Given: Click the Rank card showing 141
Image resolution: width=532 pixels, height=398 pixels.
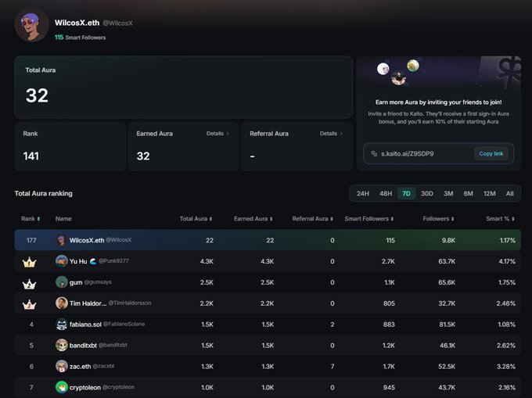Looking at the screenshot, I should pos(70,146).
